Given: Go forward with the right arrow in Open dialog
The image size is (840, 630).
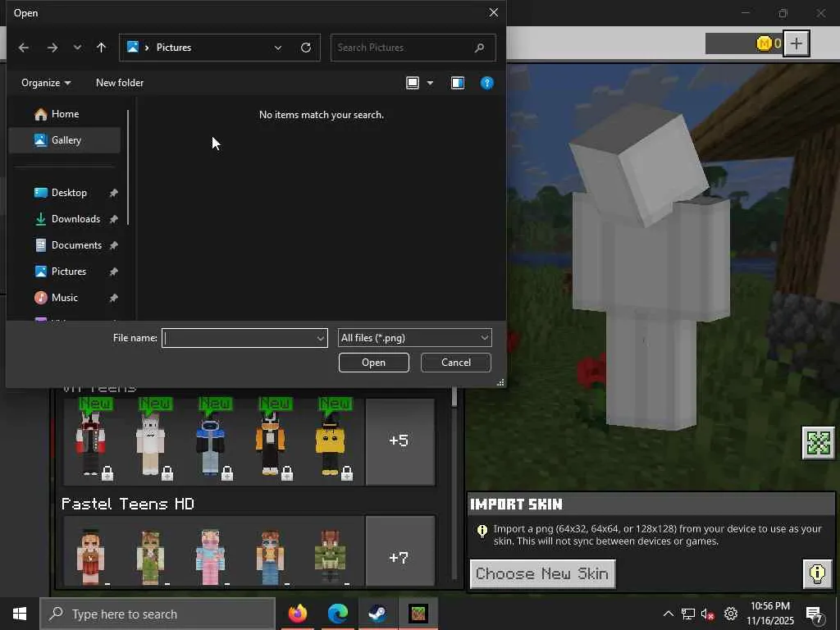Looking at the screenshot, I should (52, 48).
